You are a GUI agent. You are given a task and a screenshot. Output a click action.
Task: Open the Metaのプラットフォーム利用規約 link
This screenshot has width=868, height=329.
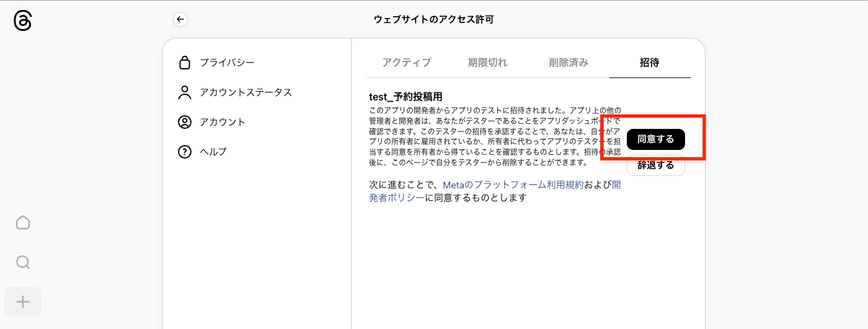(513, 185)
